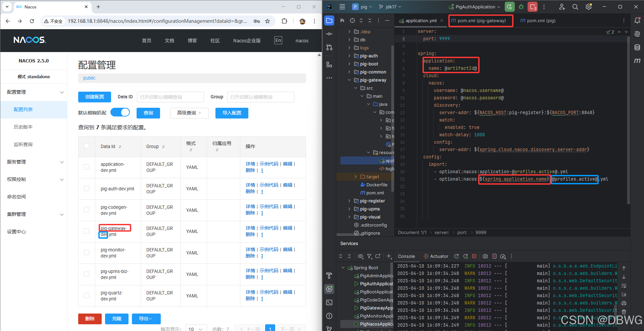Open the Database tool window icon

[637, 47]
